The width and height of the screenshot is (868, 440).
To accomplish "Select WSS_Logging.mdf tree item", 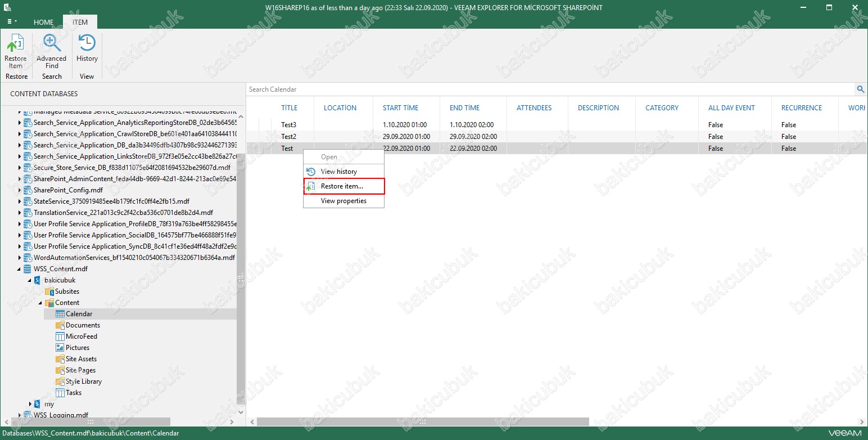I will [61, 415].
